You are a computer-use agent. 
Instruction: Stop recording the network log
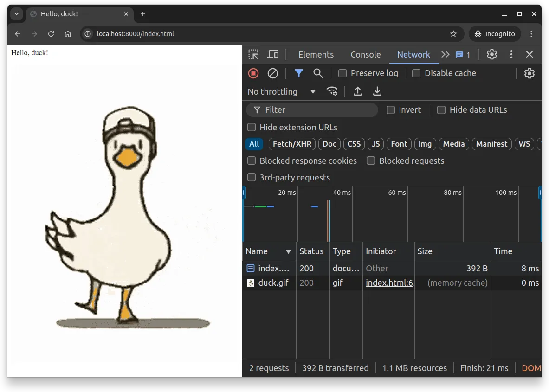tap(253, 73)
